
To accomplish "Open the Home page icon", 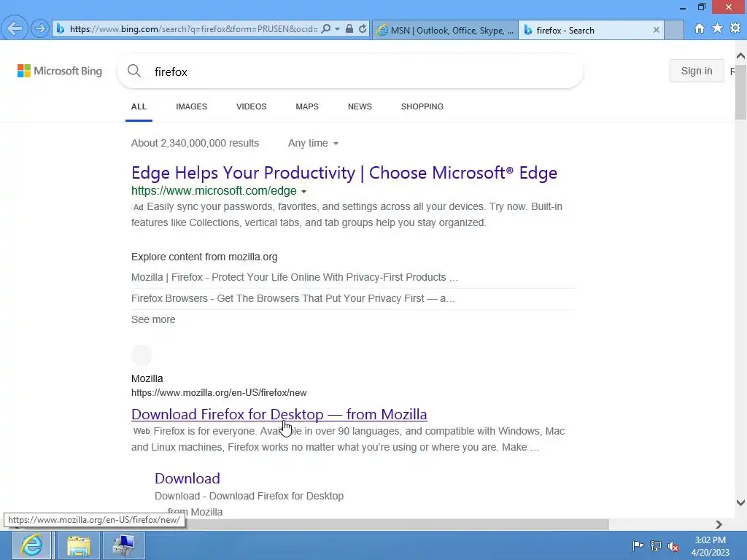I will (x=700, y=28).
